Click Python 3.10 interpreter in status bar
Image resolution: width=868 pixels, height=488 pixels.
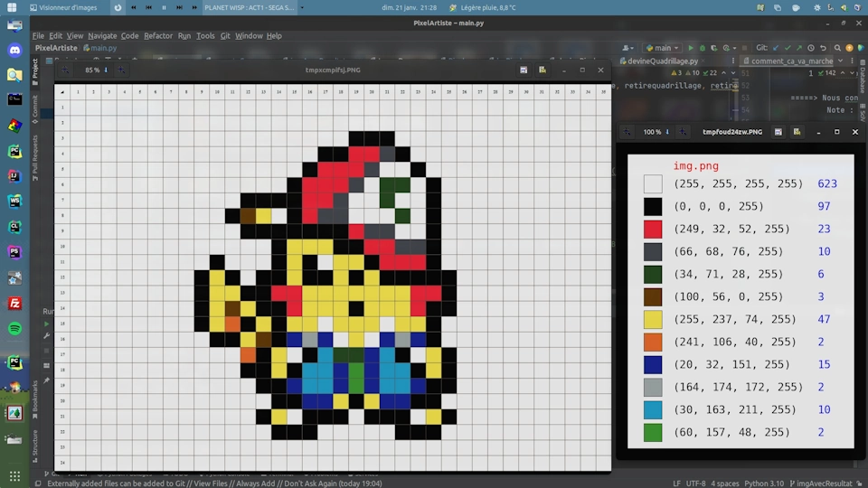click(x=765, y=483)
